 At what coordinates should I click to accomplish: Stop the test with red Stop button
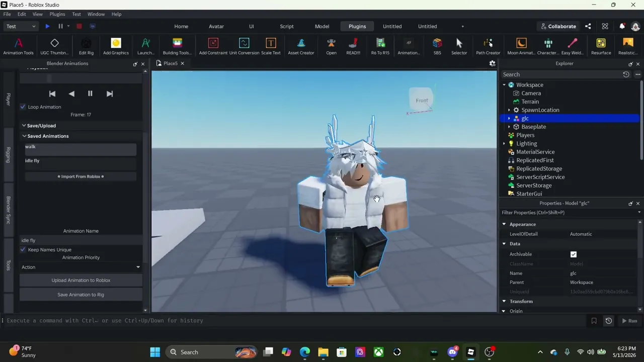[79, 26]
